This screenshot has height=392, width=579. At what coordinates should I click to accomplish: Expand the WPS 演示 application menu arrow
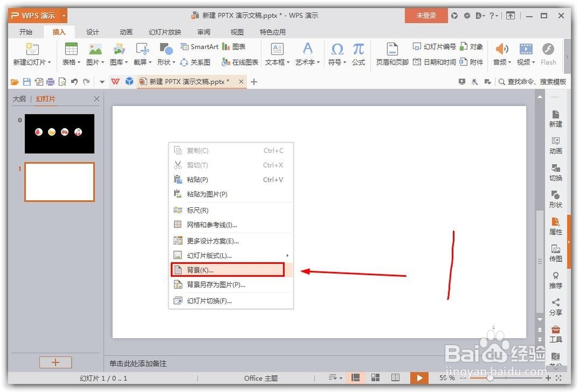(64, 16)
